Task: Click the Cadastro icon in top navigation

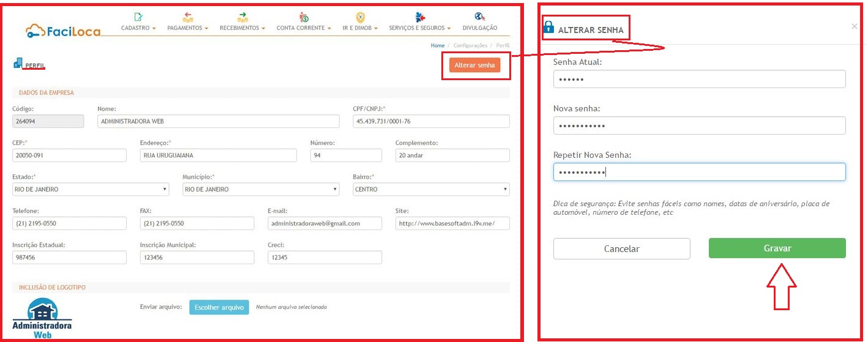Action: [138, 17]
